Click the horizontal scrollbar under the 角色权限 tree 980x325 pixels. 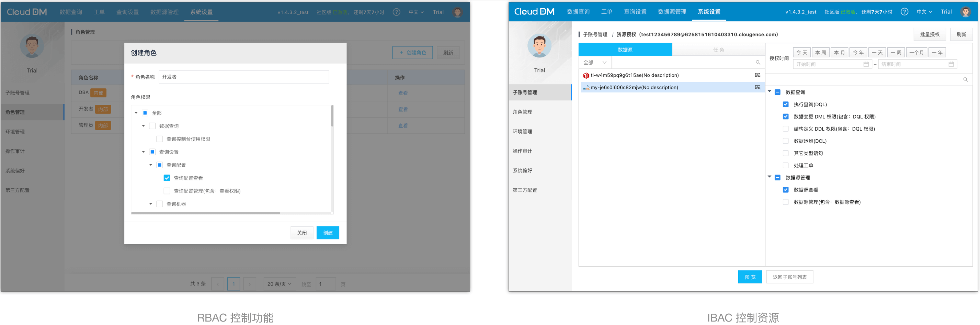tap(205, 213)
